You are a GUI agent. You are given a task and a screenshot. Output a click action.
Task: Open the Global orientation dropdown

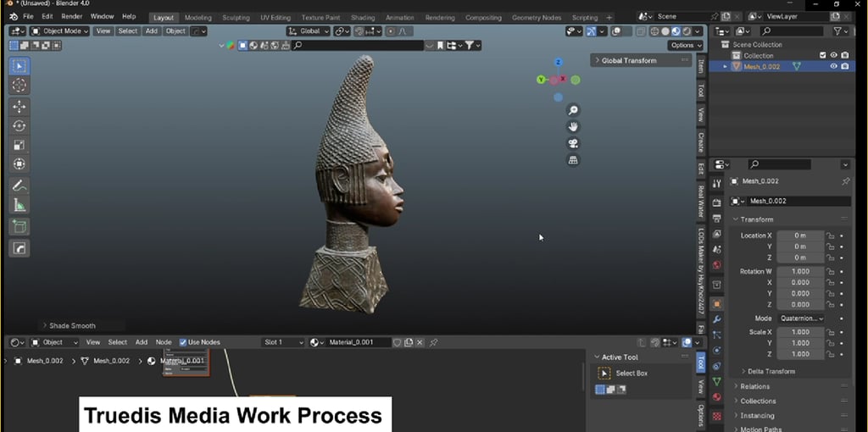click(x=309, y=31)
